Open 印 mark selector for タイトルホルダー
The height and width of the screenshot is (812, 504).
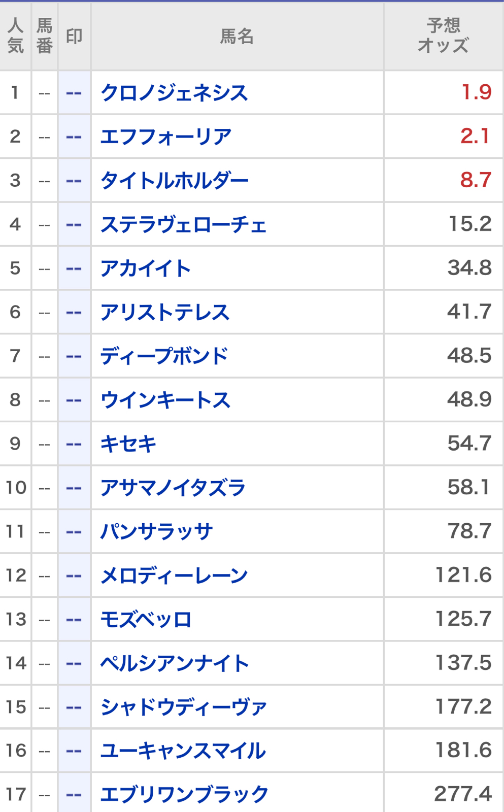74,181
